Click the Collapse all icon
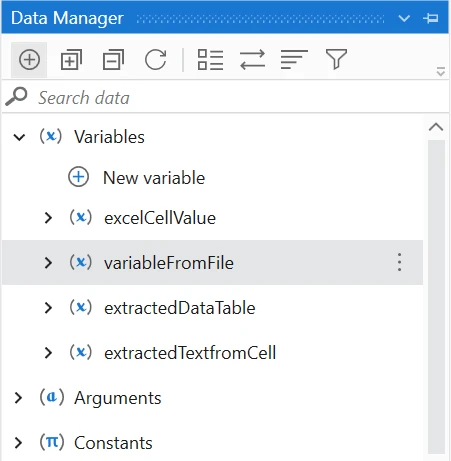This screenshot has width=451, height=461. coord(113,60)
